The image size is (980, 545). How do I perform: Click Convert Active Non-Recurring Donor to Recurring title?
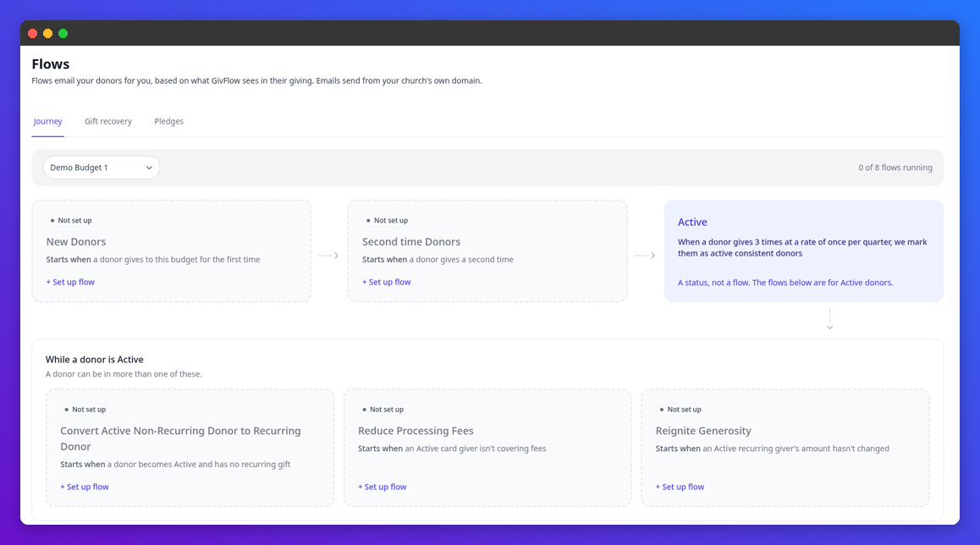[x=180, y=438]
